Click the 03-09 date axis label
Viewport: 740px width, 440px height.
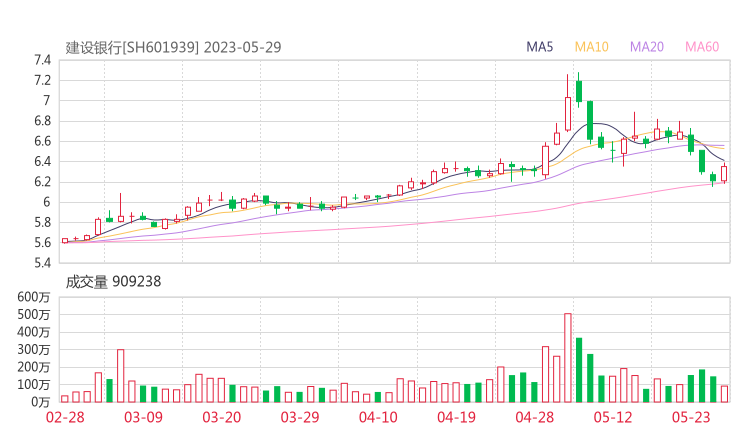(143, 417)
